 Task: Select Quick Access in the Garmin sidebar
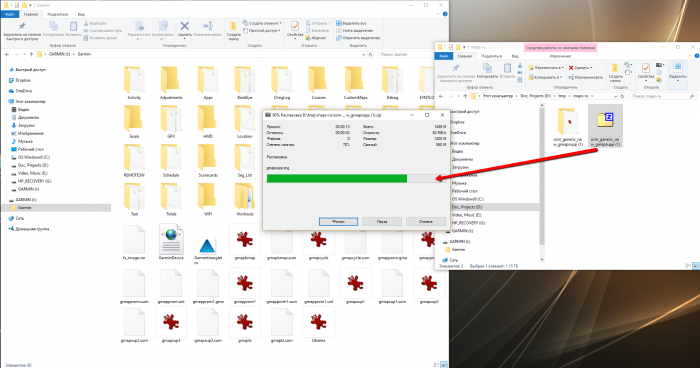point(30,70)
